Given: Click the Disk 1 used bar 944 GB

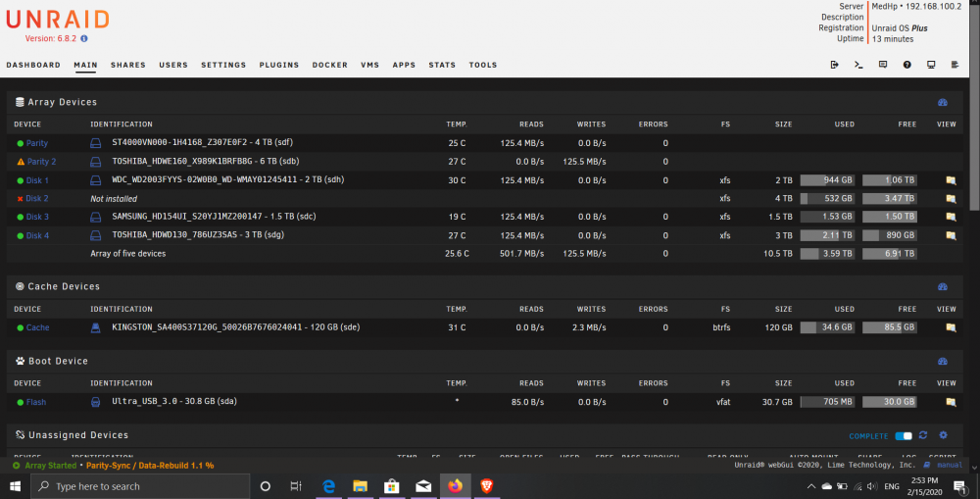Looking at the screenshot, I should pos(827,180).
